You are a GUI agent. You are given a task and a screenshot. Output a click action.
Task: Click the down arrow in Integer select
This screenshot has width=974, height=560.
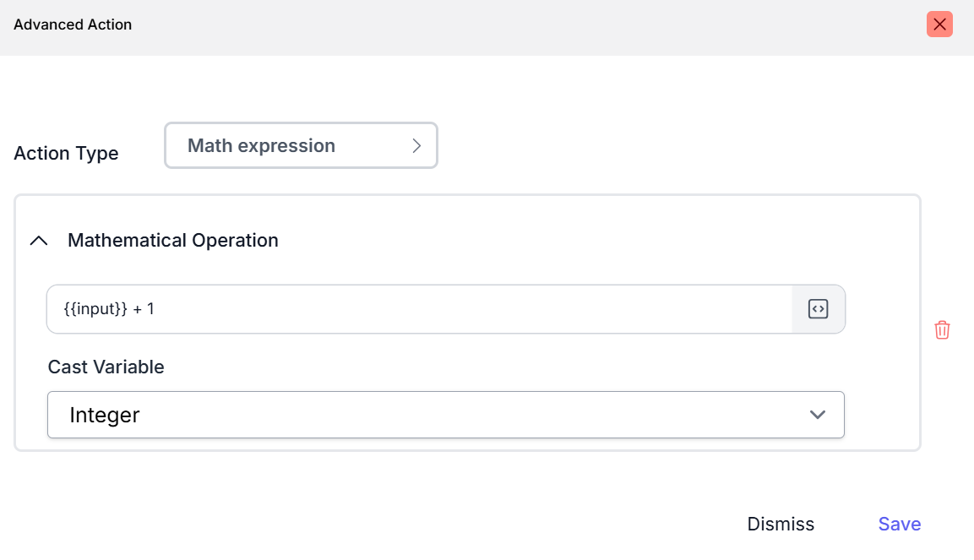[x=817, y=415]
